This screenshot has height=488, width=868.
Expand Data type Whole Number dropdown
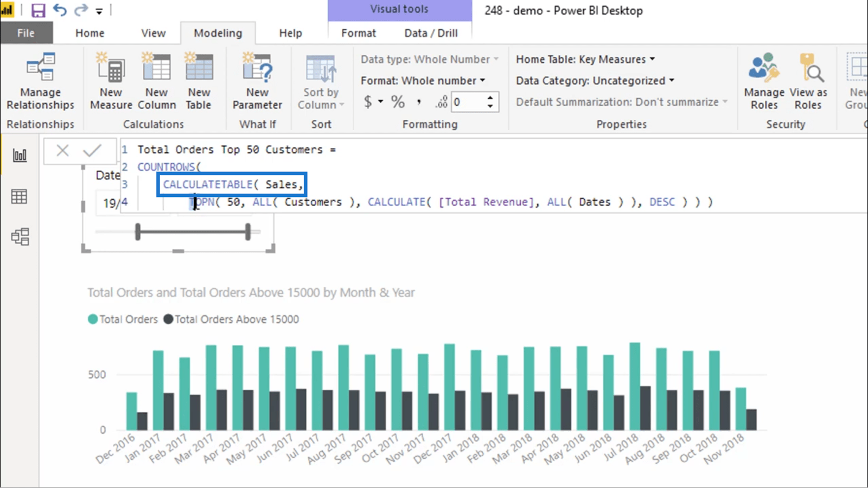[x=430, y=59]
